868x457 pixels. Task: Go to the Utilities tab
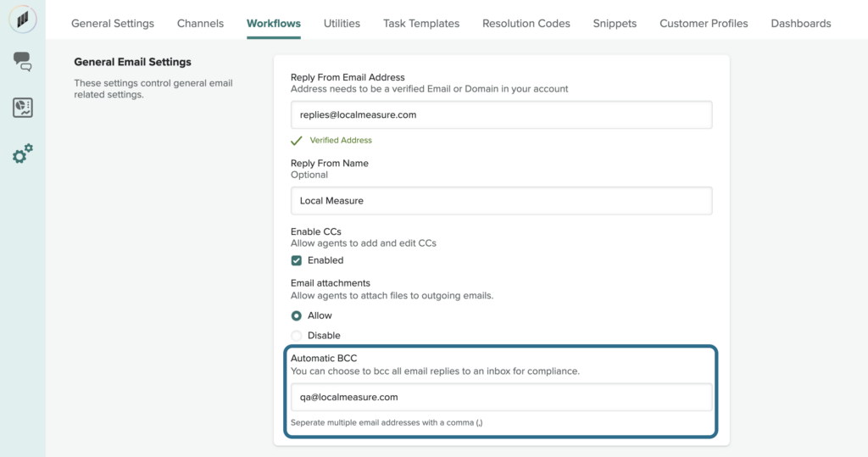342,24
